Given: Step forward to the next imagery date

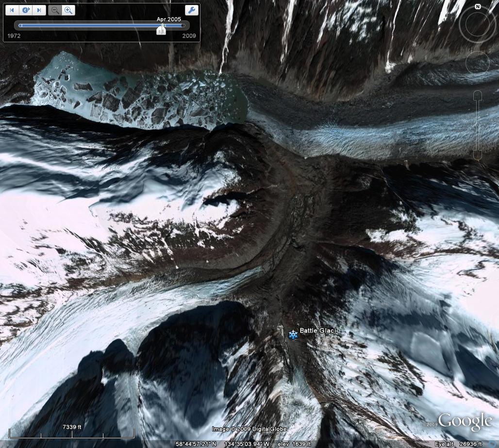Looking at the screenshot, I should (39, 10).
